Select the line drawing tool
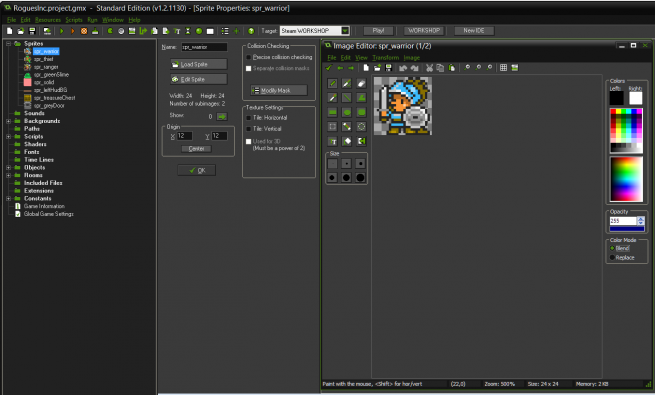This screenshot has height=395, width=655. pos(347,98)
